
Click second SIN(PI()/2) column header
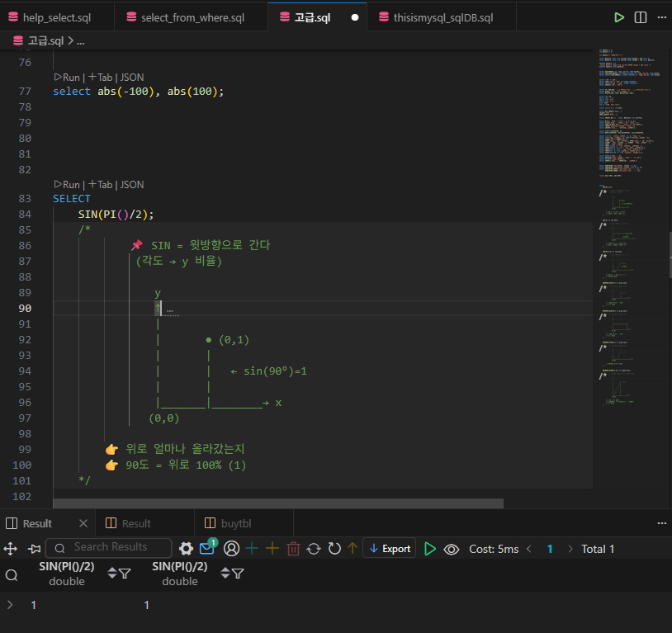pos(180,574)
